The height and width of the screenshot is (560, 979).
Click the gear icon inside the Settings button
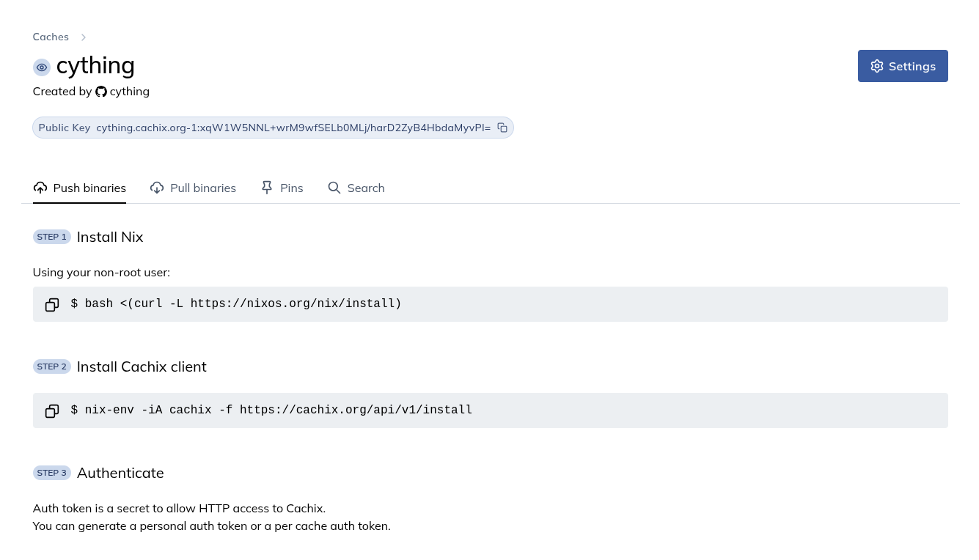point(877,66)
